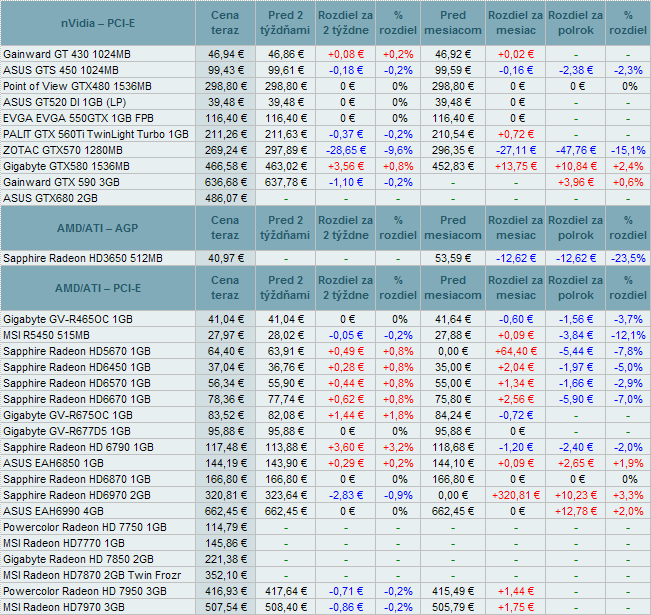Click the +0,72 € monthly difference cell
The height and width of the screenshot is (615, 651).
tap(516, 134)
